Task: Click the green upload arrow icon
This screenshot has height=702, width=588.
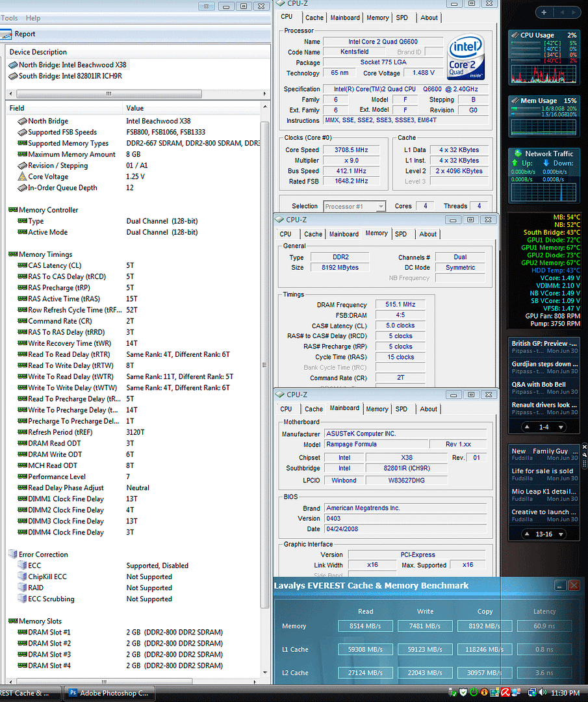Action: point(515,163)
